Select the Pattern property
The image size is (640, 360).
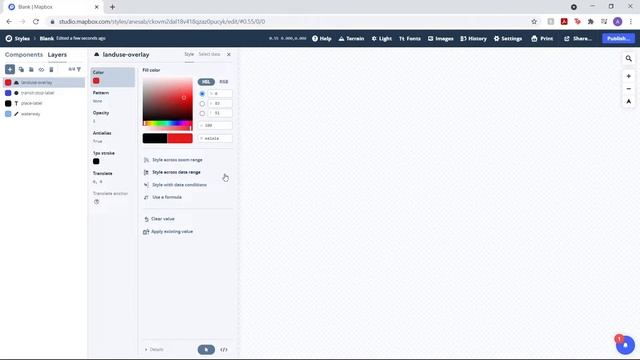coord(113,97)
